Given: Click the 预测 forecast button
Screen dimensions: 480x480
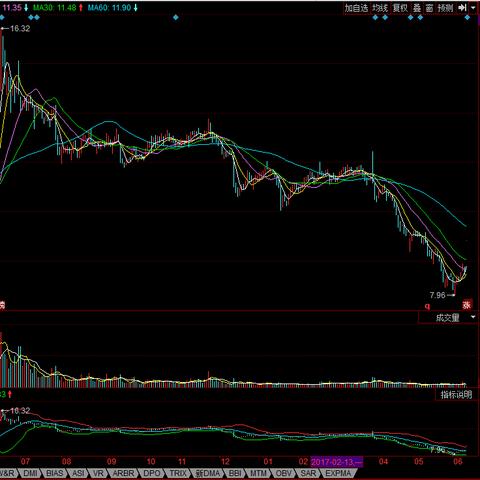Looking at the screenshot, I should click(445, 8).
